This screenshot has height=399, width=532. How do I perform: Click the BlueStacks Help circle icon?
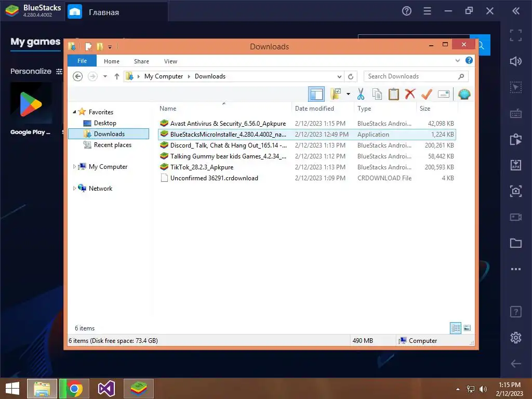(406, 11)
